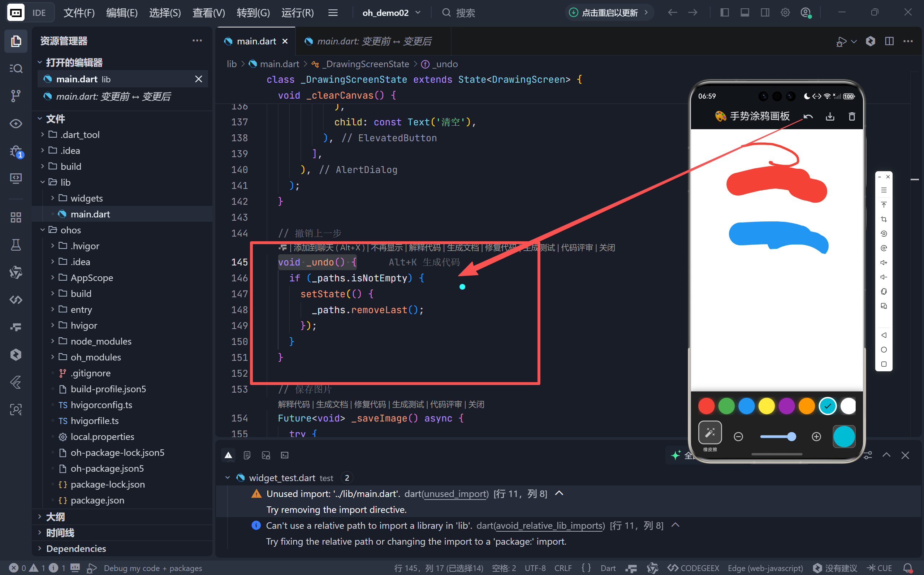Open the oh_demo02 project dropdown
Viewport: 924px width, 575px height.
coord(391,13)
